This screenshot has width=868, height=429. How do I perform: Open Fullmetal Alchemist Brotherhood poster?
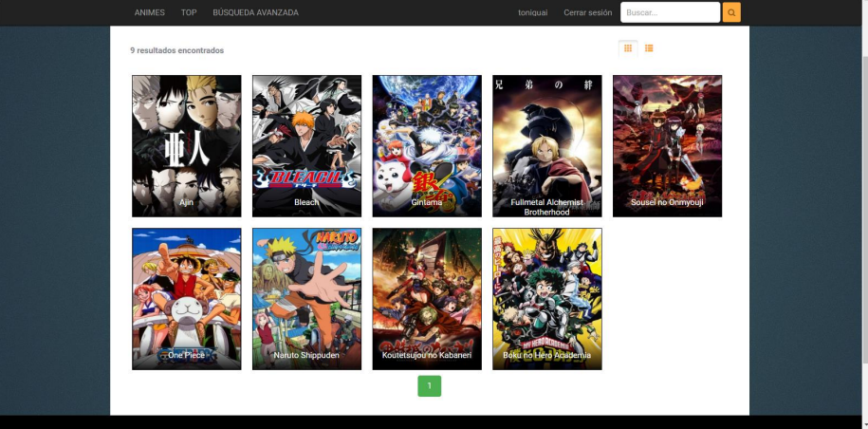tap(547, 146)
